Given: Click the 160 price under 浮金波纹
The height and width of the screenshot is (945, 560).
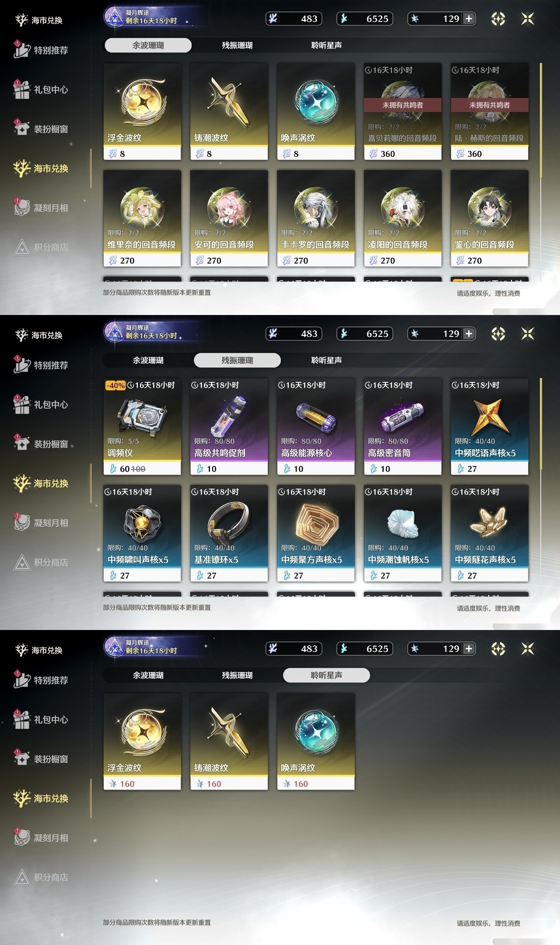Looking at the screenshot, I should tap(127, 784).
